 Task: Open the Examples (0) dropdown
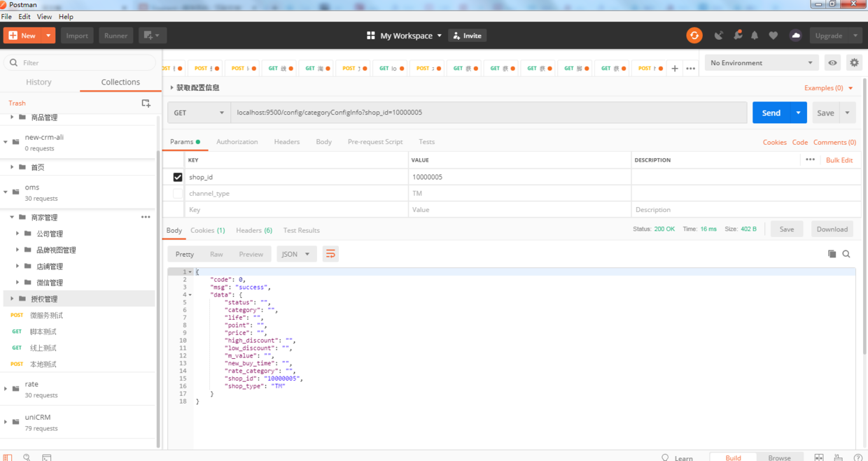(x=829, y=88)
